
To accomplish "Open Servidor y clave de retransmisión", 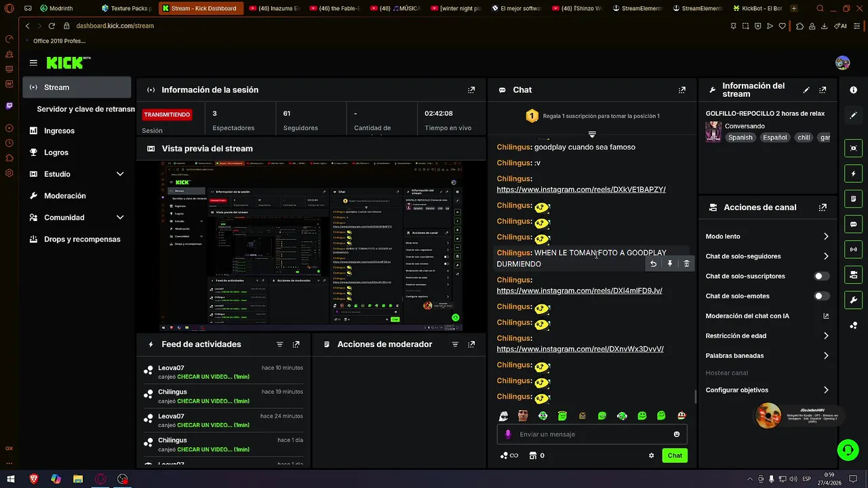I will click(x=85, y=109).
